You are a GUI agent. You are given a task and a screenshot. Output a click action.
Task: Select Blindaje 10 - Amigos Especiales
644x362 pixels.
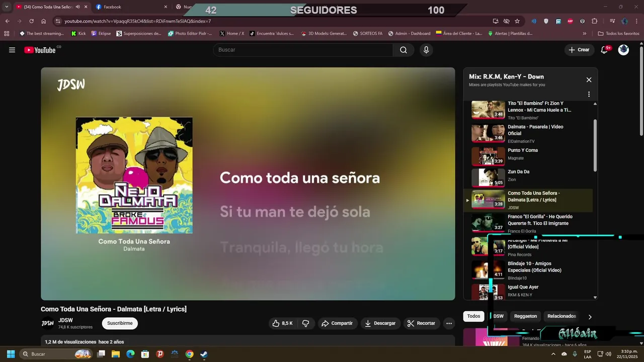click(x=527, y=270)
